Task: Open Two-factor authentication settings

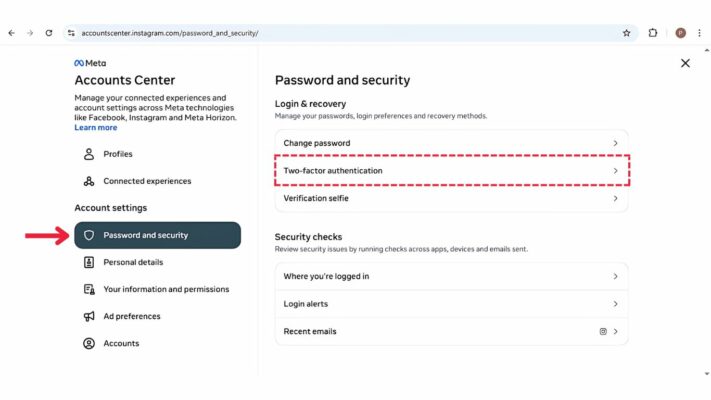Action: pos(451,171)
